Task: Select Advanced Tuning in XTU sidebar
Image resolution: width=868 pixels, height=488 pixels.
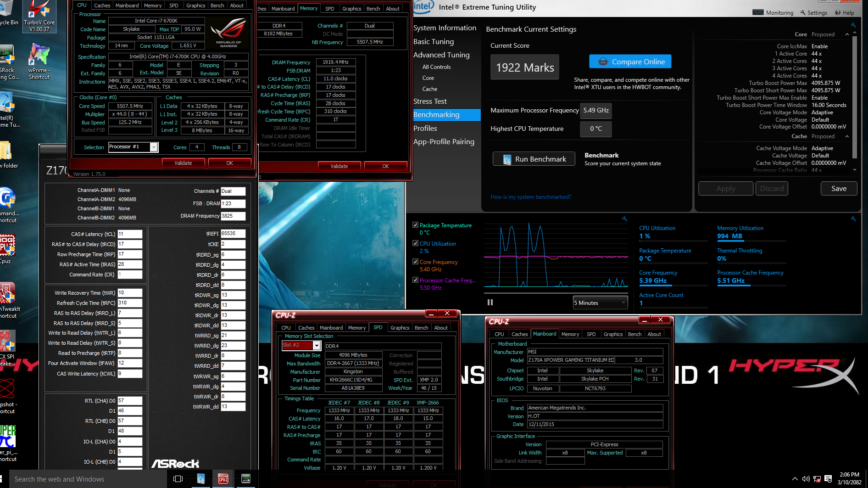Action: 441,55
